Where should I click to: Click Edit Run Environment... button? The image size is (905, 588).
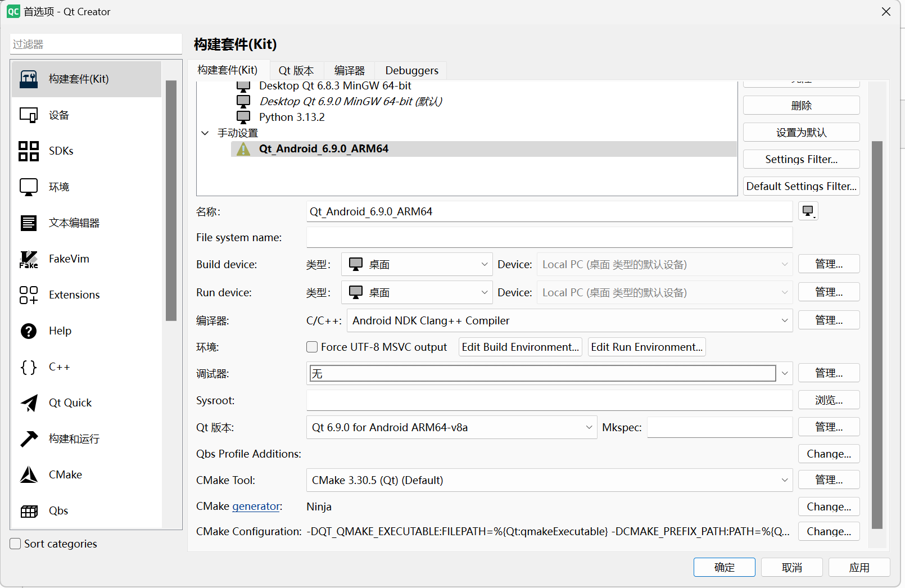647,347
